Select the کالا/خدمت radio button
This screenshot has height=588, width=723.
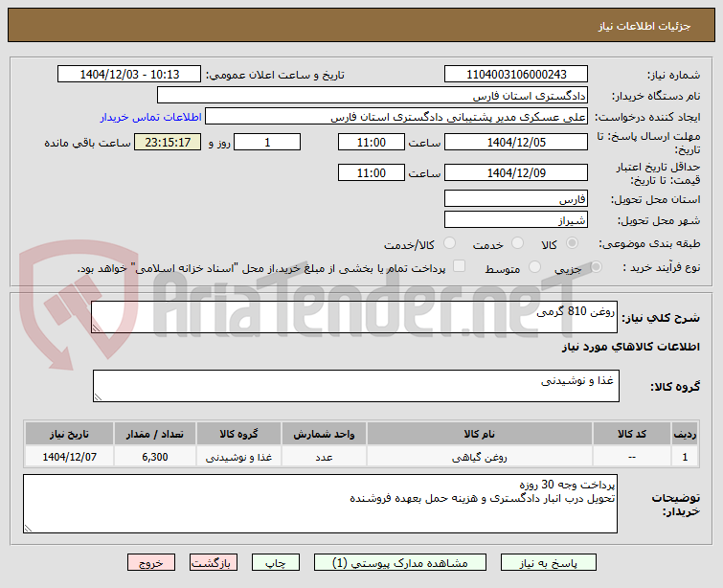coord(449,243)
